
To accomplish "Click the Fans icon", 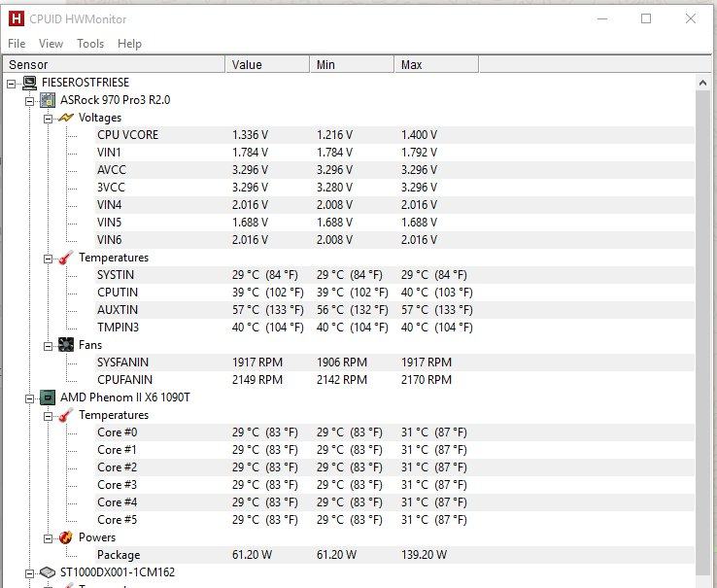I will tap(66, 345).
